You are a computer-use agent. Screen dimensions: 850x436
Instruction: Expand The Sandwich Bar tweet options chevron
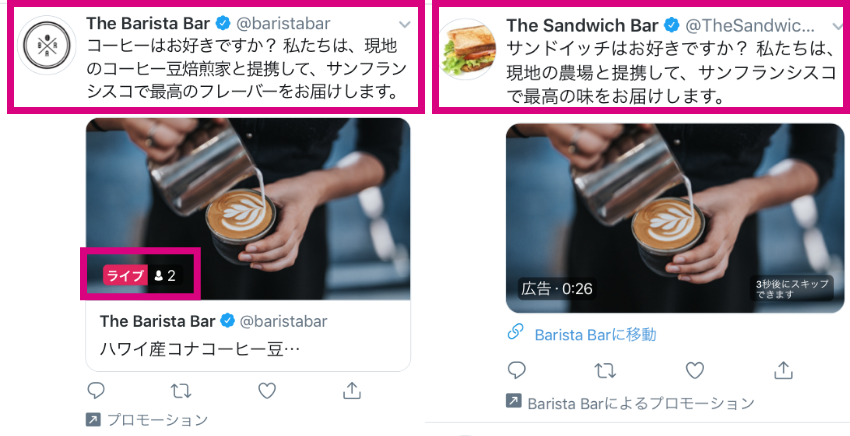[838, 26]
